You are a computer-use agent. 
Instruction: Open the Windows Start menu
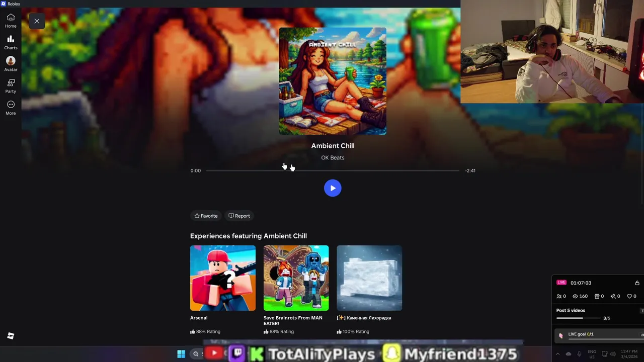point(181,354)
